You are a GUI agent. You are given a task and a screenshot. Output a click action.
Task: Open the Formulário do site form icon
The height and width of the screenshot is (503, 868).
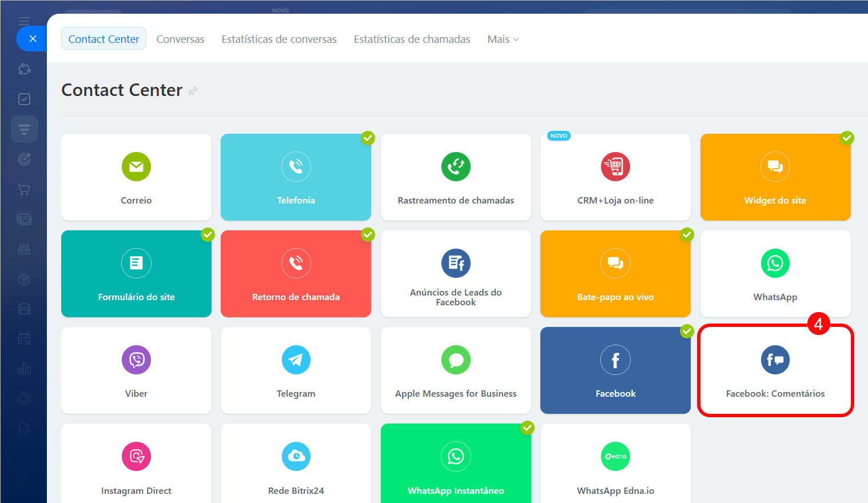click(136, 263)
